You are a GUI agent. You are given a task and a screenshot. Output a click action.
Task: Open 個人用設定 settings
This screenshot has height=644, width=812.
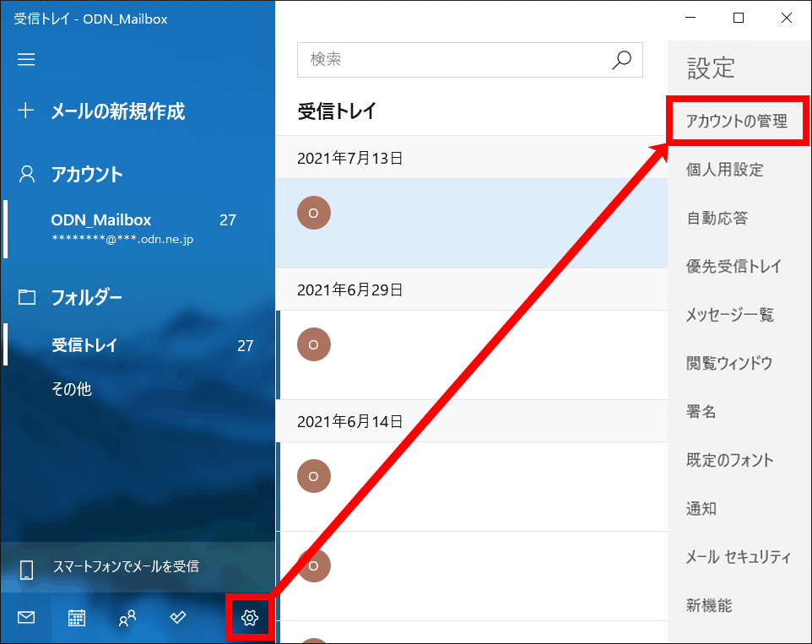(725, 170)
